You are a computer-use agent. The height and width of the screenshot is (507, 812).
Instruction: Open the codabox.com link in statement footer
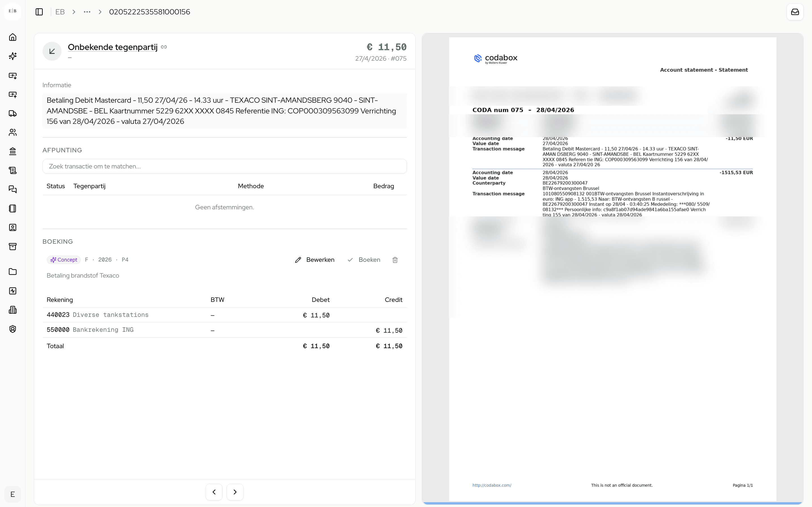tap(492, 485)
